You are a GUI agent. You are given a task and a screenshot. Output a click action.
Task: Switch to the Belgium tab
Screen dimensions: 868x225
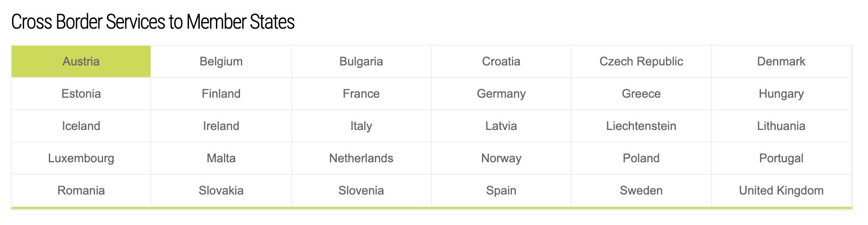coord(221,61)
